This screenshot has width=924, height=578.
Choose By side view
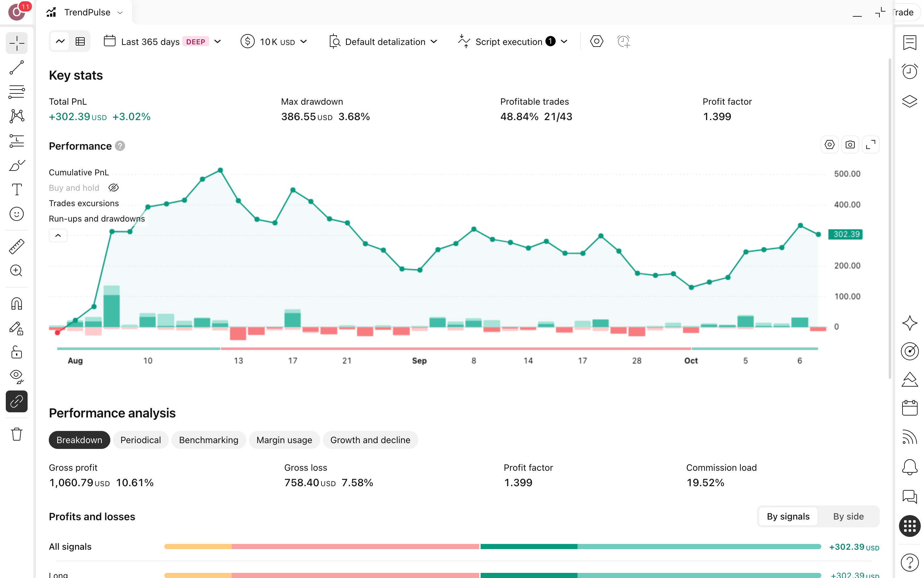point(848,516)
